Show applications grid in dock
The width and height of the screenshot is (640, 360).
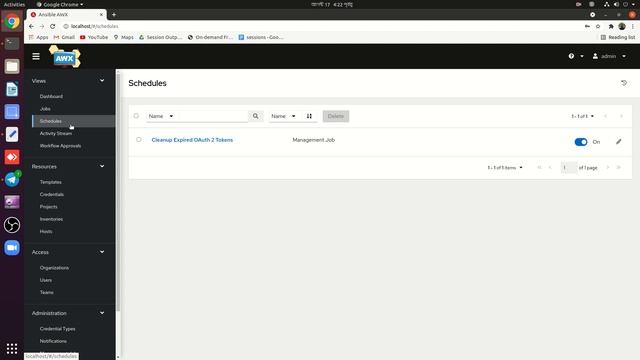[x=12, y=348]
